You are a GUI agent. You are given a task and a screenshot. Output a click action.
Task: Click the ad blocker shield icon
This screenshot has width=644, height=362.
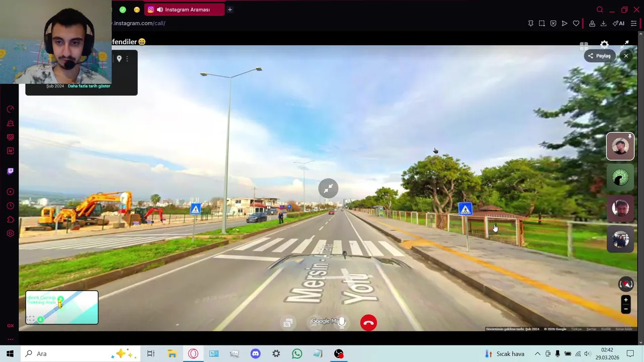(553, 24)
